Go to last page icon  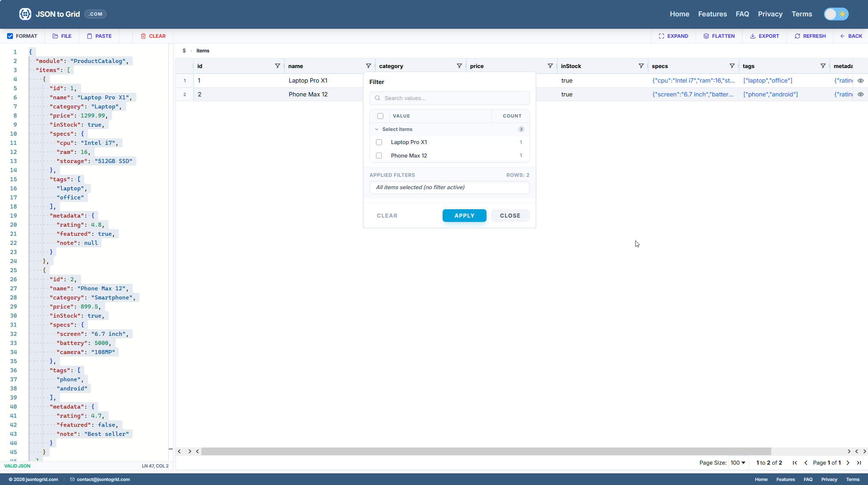click(859, 463)
